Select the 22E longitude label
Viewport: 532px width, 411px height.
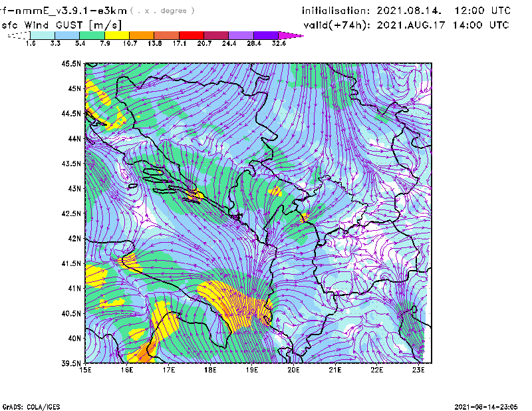click(376, 370)
